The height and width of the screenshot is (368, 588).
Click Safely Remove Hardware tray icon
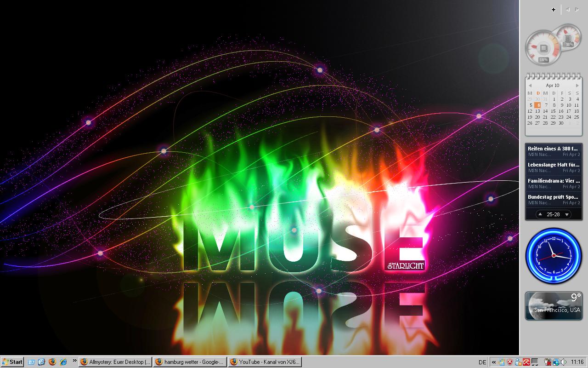pos(548,362)
